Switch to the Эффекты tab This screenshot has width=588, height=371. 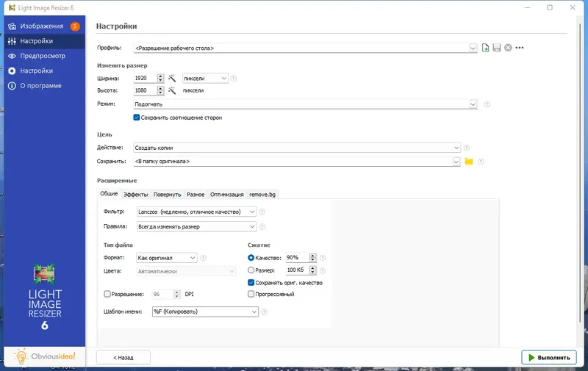pos(136,195)
